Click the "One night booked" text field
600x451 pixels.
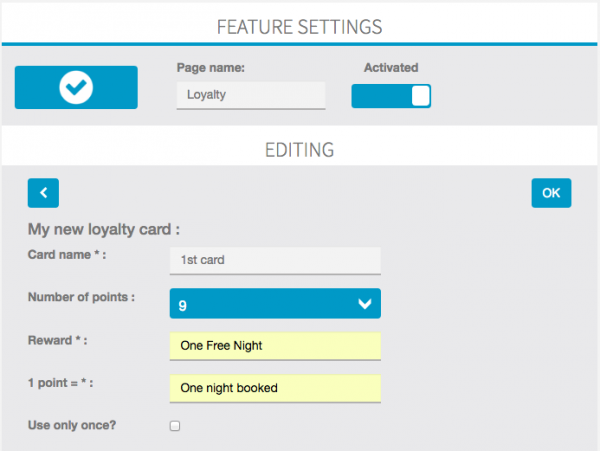point(275,388)
